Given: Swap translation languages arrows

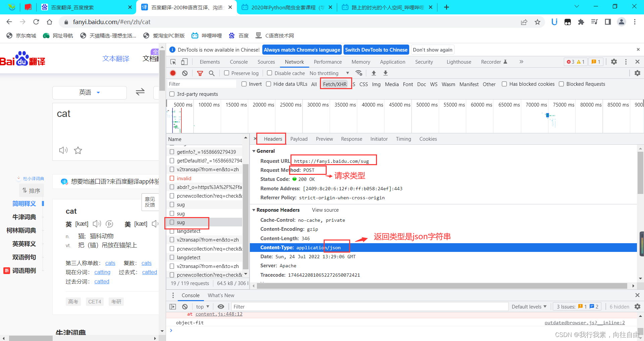Looking at the screenshot, I should pyautogui.click(x=140, y=92).
